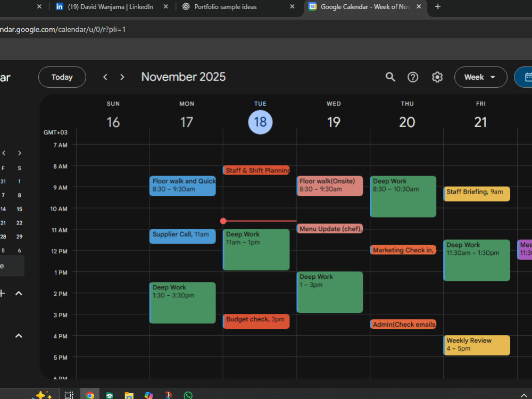The height and width of the screenshot is (399, 532).
Task: Select Thursday 20 date header
Action: pyautogui.click(x=407, y=122)
